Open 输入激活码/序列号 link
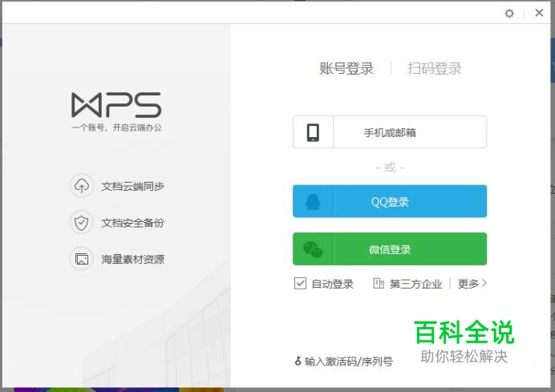Viewport: 555px width, 392px height. click(x=349, y=362)
